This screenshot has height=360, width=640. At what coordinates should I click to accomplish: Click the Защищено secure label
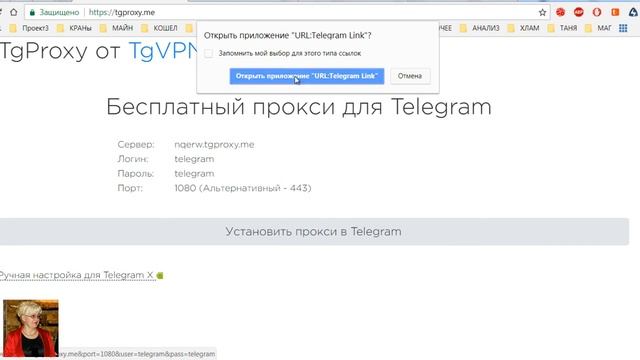tap(59, 12)
